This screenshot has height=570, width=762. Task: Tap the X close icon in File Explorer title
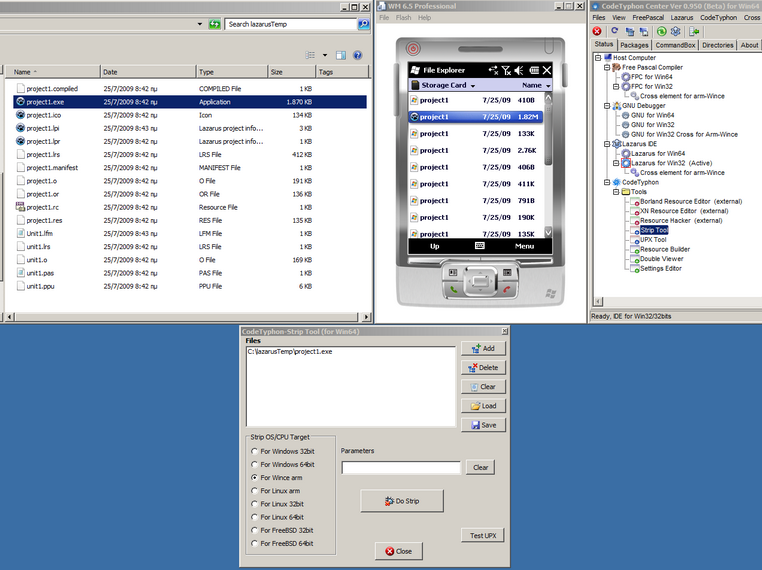pyautogui.click(x=547, y=70)
